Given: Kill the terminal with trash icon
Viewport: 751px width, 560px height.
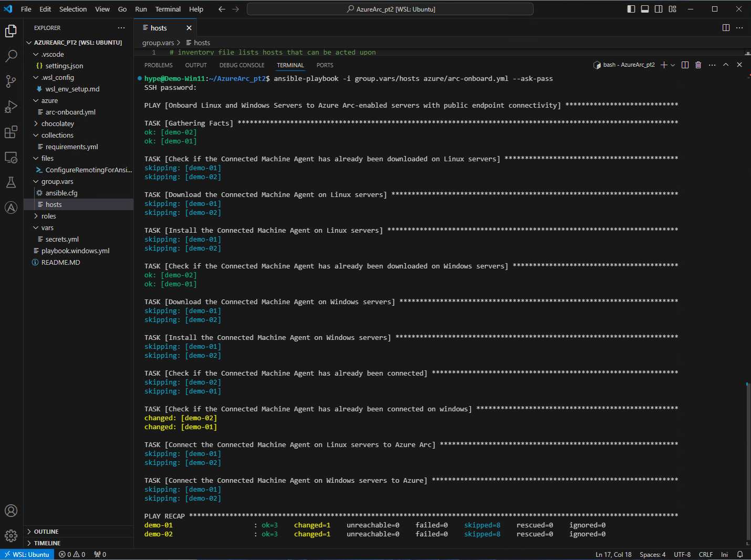Looking at the screenshot, I should click(x=698, y=65).
